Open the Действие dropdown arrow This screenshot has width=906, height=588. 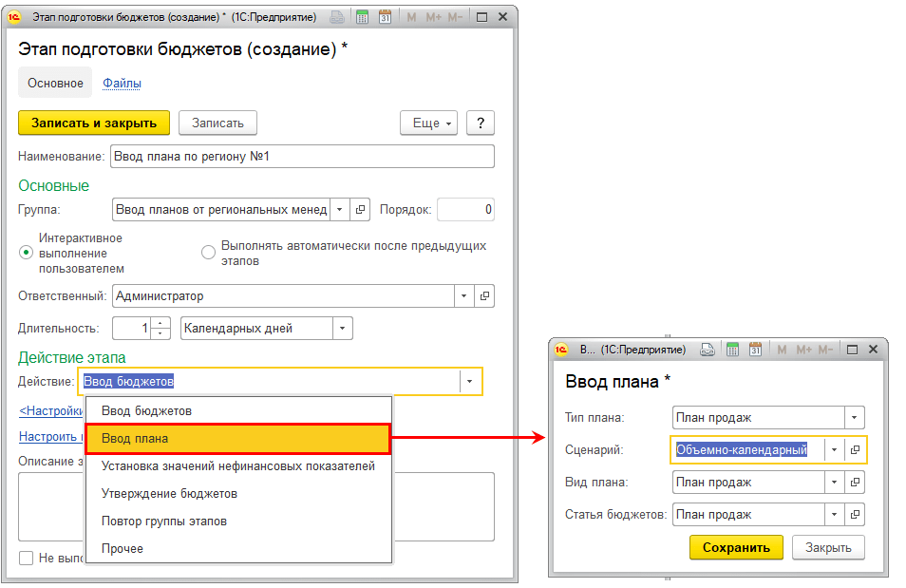[x=470, y=382]
